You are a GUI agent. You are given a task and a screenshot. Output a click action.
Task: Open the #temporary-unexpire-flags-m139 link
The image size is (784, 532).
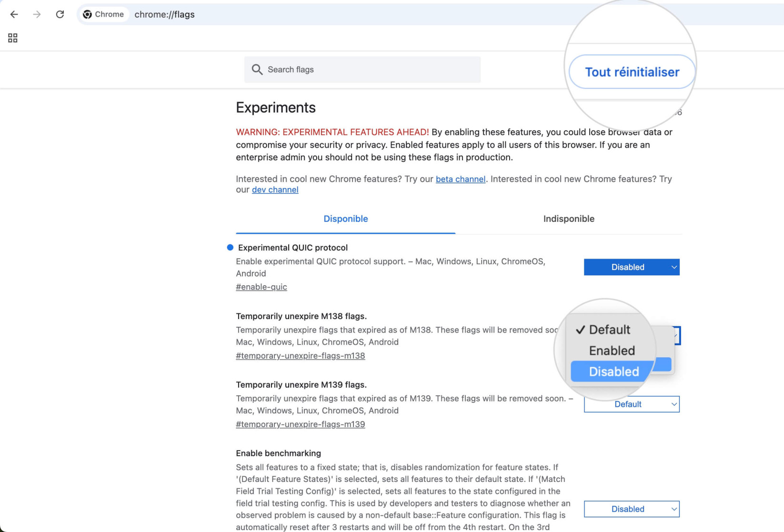[301, 424]
